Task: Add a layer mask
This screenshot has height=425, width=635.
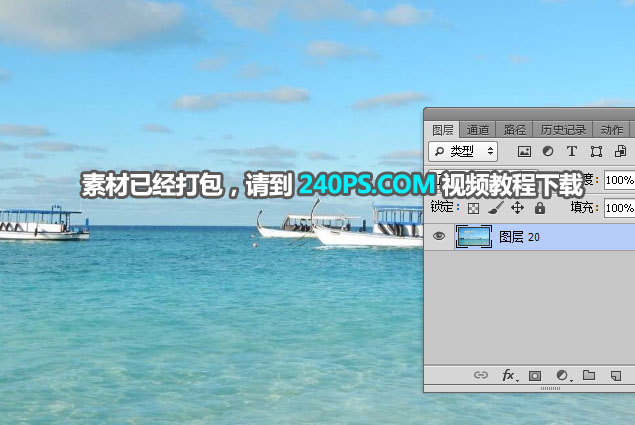Action: pos(535,376)
